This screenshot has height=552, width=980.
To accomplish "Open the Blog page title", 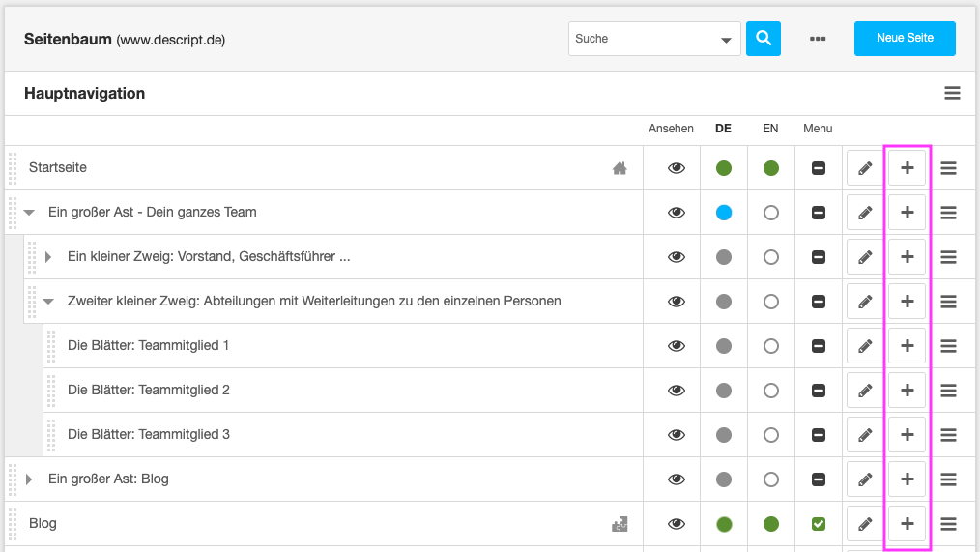I will coord(43,523).
